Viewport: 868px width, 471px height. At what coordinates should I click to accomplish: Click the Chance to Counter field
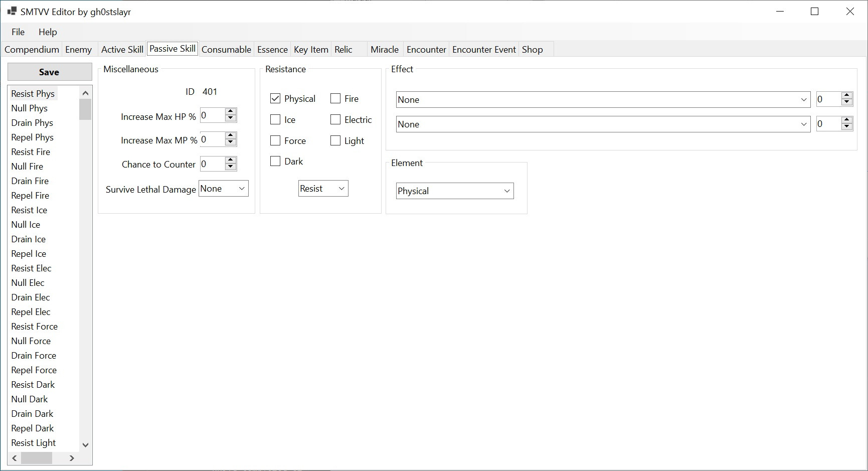point(213,164)
